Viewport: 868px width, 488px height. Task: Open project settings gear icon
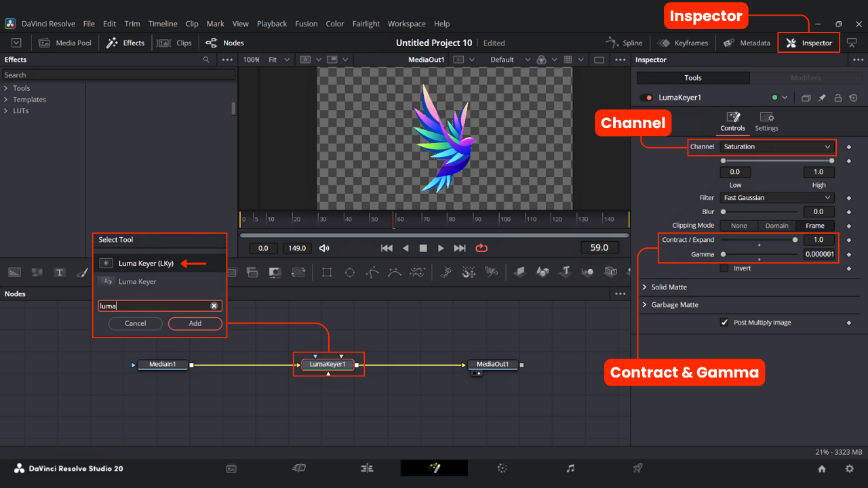click(849, 468)
